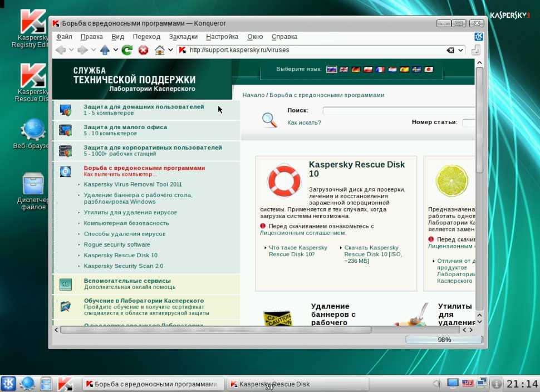540x392 pixels.
Task: Open the Вид menu
Action: click(x=118, y=37)
